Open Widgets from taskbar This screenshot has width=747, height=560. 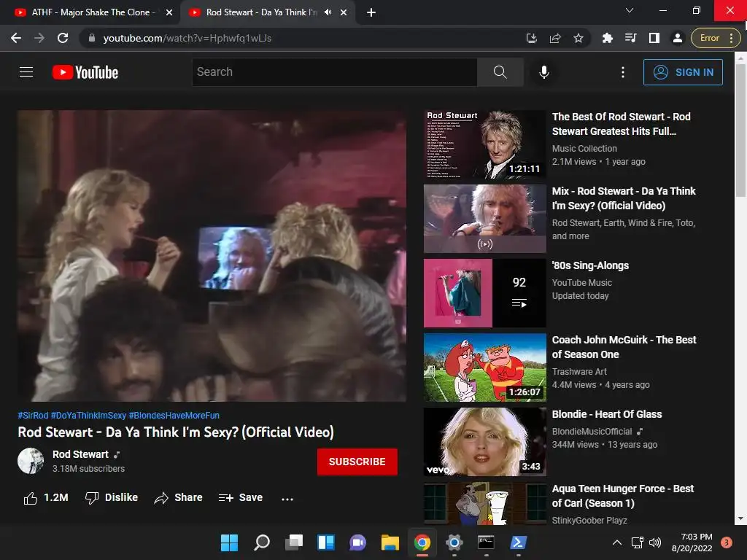coord(326,542)
